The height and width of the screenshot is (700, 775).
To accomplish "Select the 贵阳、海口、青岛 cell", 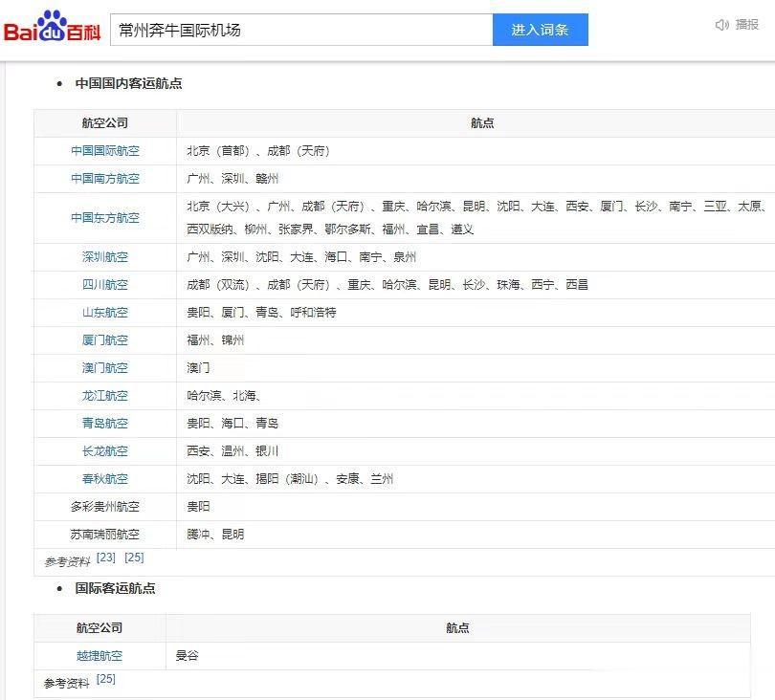I will click(476, 424).
